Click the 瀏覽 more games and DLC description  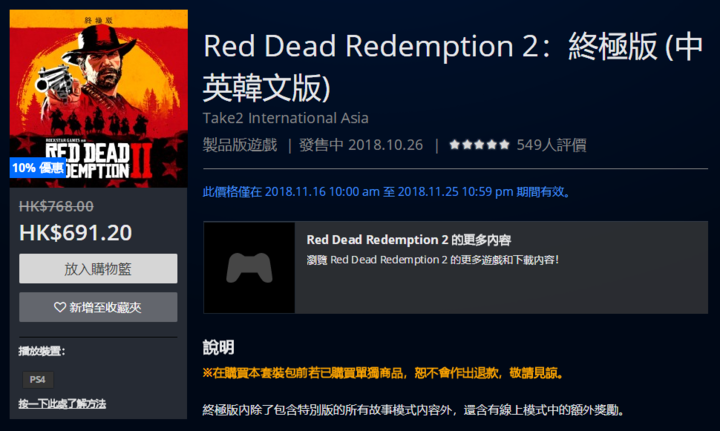(433, 260)
